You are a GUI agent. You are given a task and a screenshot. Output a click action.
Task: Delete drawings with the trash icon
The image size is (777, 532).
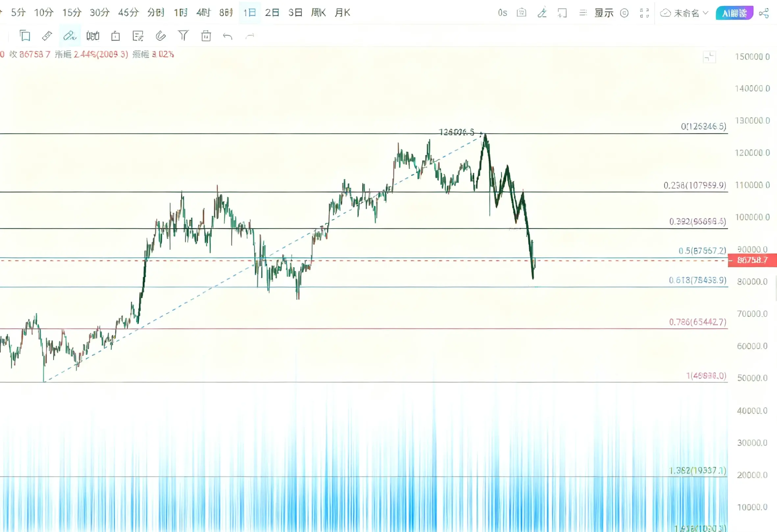206,36
